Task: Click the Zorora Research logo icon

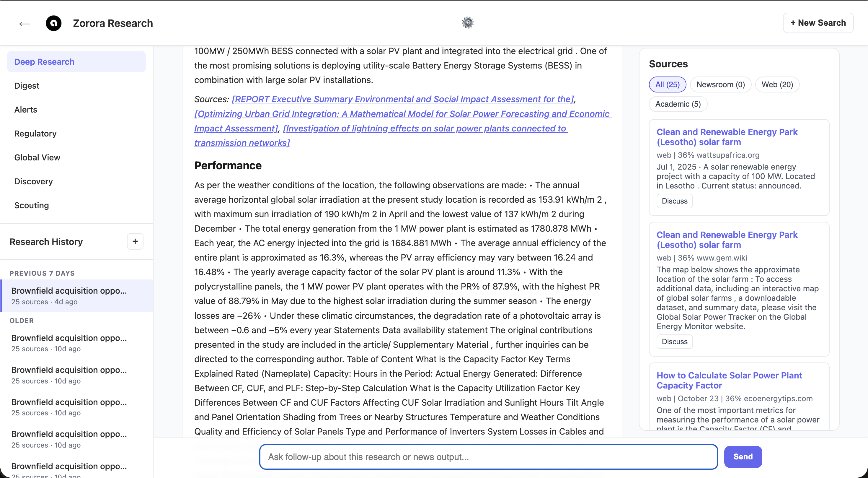Action: pyautogui.click(x=53, y=23)
